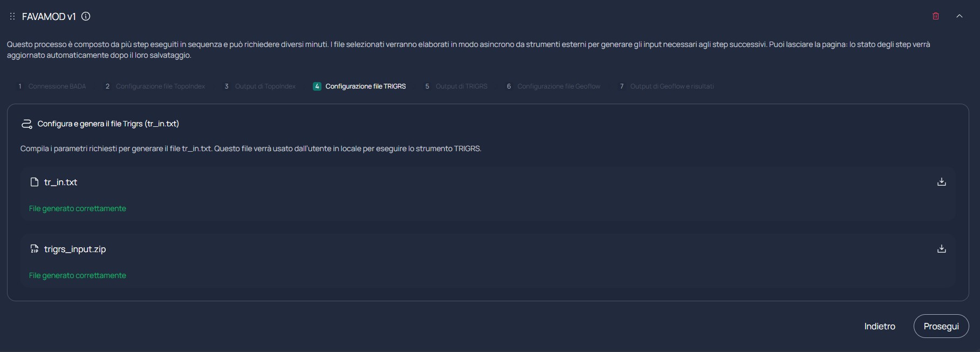
Task: Click the drag handle beside FAVAMOD v1
Action: 12,17
